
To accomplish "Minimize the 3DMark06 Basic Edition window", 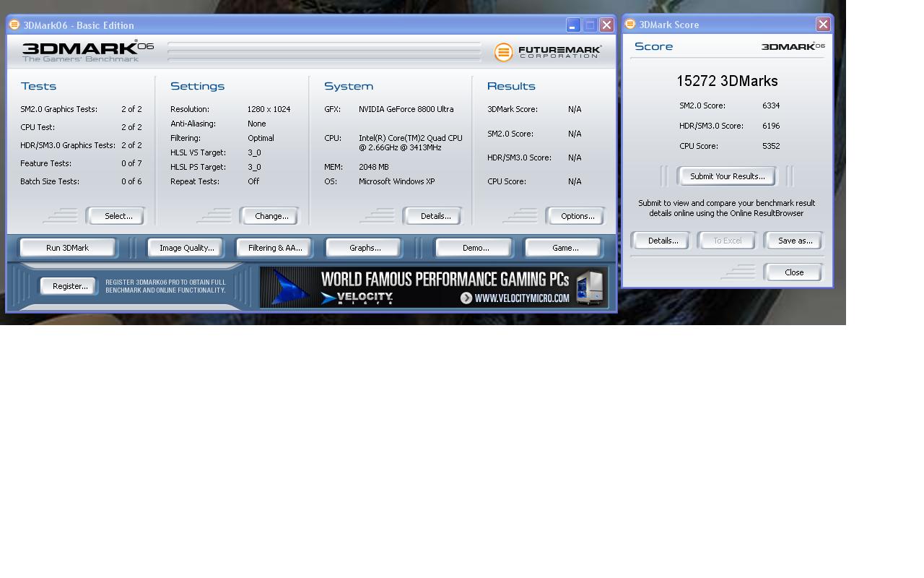I will click(573, 25).
